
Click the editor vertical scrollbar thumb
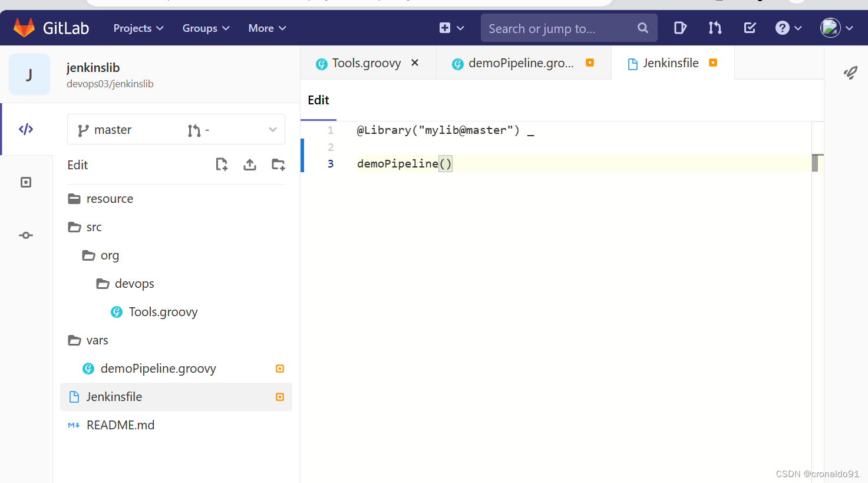pos(815,163)
